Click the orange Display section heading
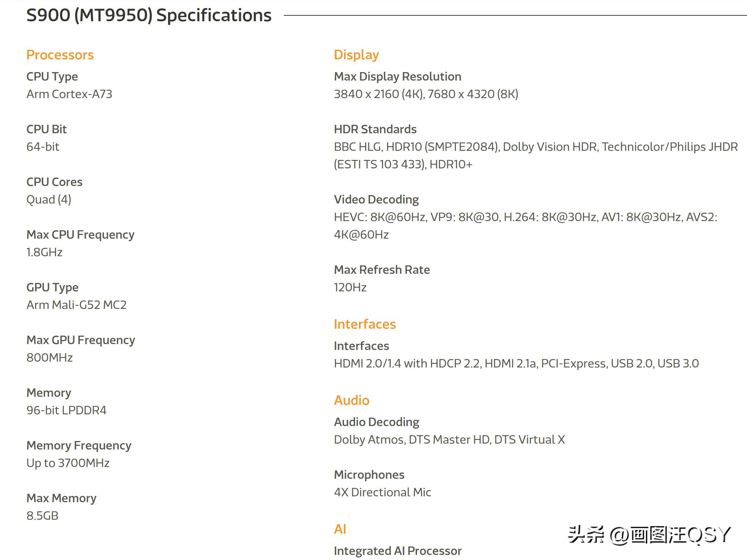 point(356,55)
